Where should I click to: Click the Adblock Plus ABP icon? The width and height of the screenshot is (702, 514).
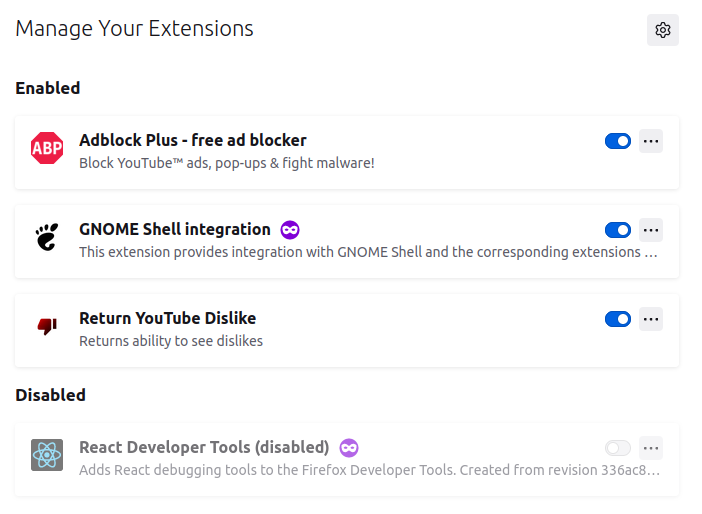47,150
